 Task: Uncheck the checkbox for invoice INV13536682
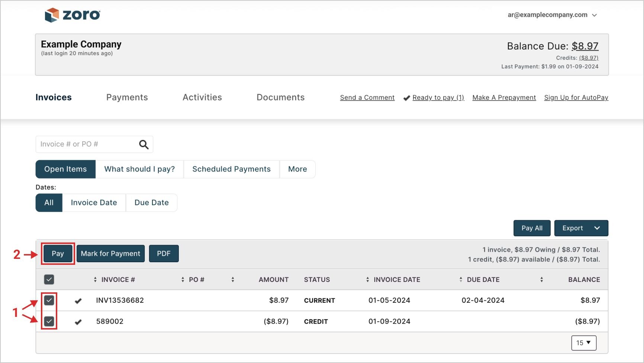pos(49,300)
